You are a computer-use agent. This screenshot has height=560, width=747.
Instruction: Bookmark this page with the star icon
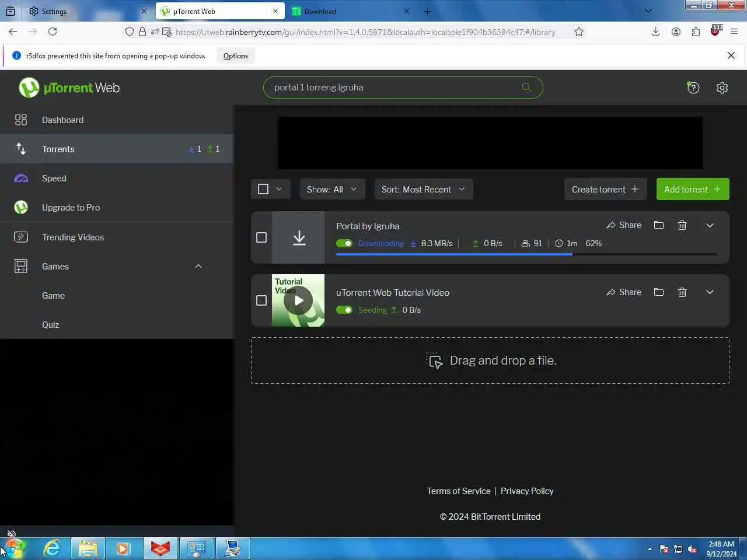pyautogui.click(x=579, y=32)
